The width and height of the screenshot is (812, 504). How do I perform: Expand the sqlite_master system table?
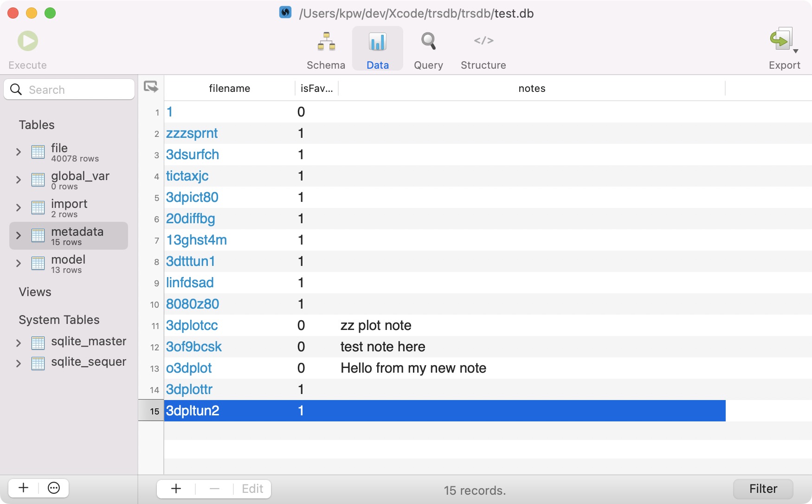pos(19,343)
